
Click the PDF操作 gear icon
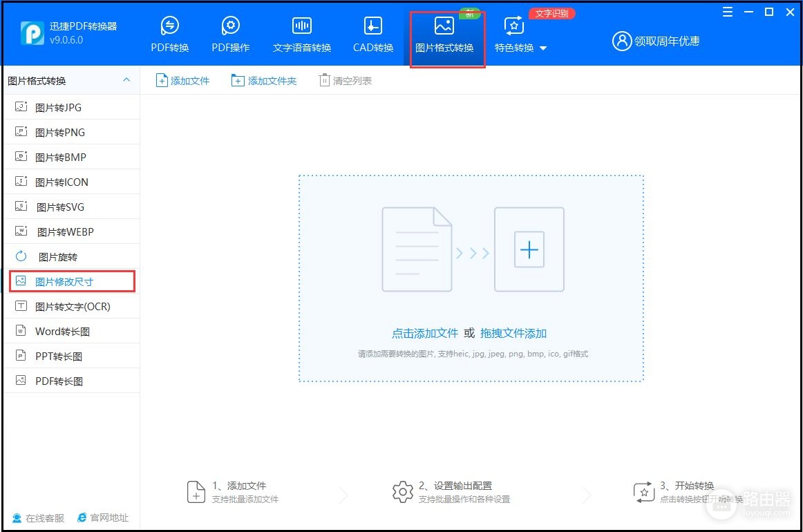(230, 25)
